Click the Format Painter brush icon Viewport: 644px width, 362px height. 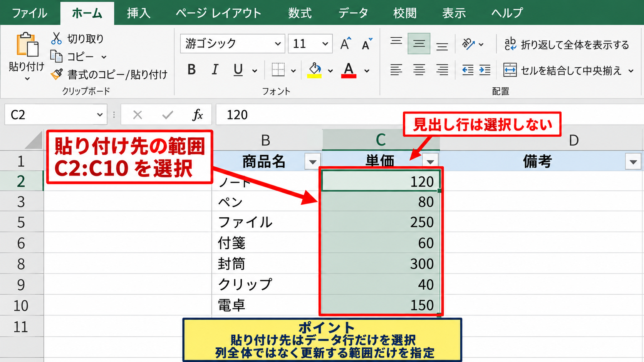point(57,74)
